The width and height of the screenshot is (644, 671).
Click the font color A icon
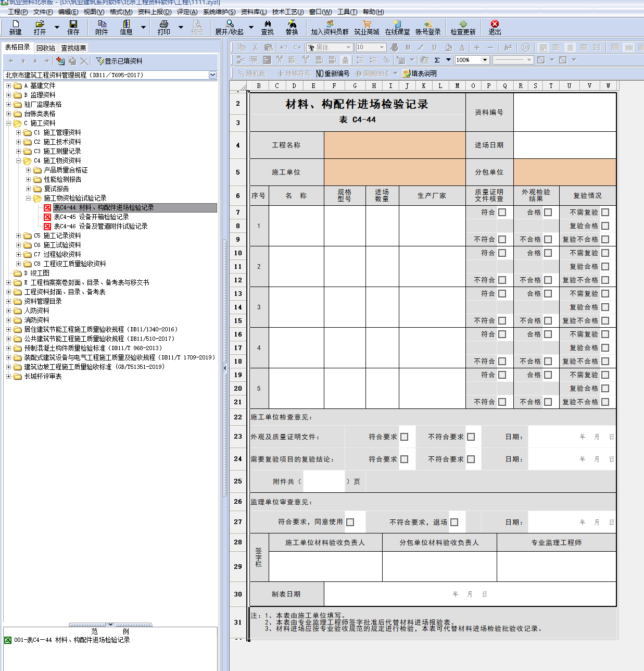[462, 47]
